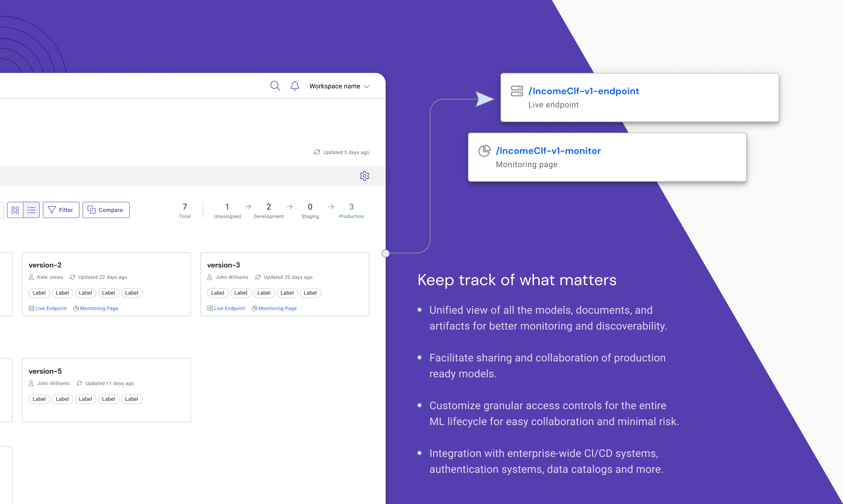The height and width of the screenshot is (504, 843).
Task: Click the funnel icon in the Filter button
Action: click(52, 210)
